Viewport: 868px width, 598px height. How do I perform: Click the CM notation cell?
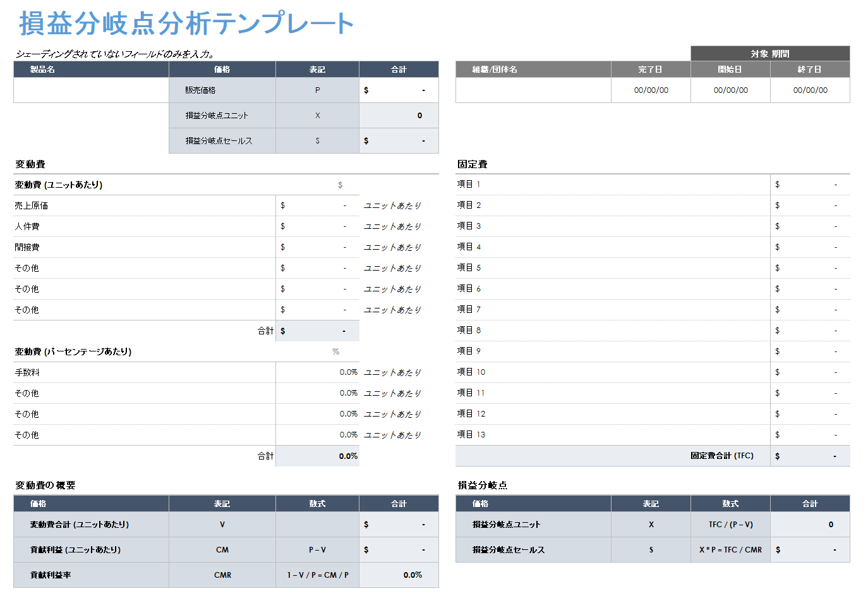pyautogui.click(x=222, y=550)
